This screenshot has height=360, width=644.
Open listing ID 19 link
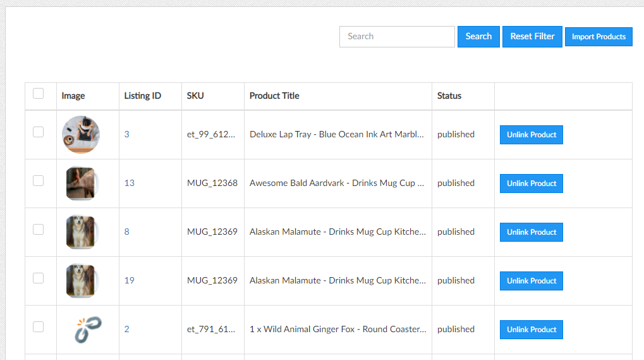point(130,281)
